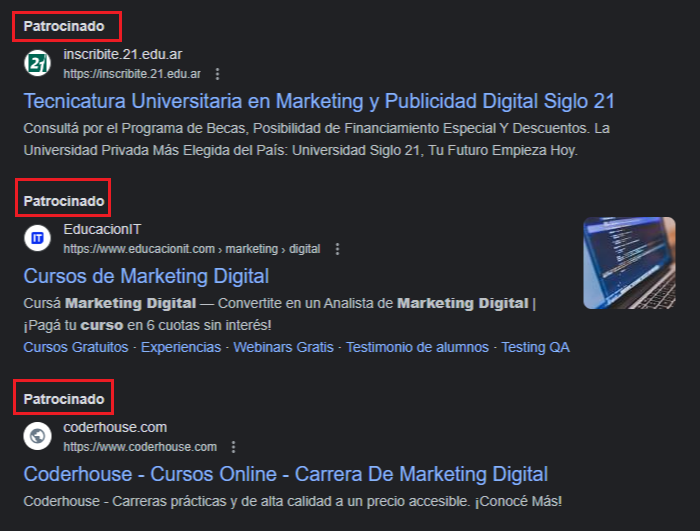
Task: Open three-dot menu beside inscribite.21.edu.ar URL
Action: (217, 74)
